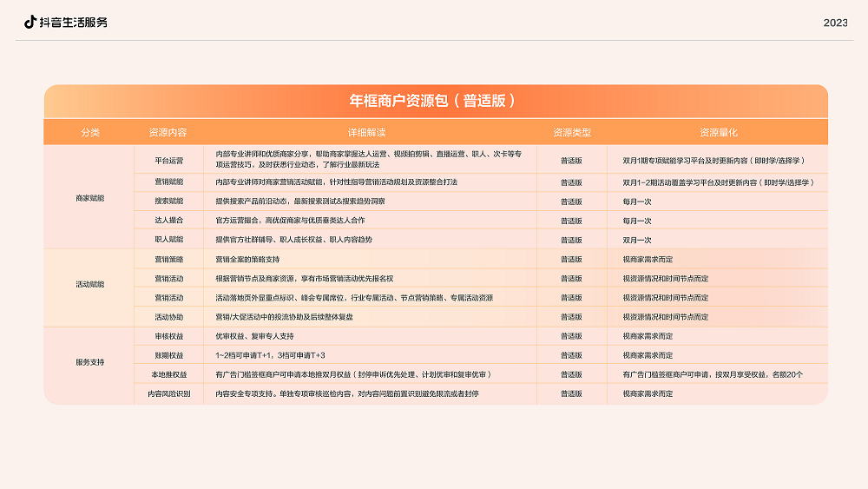Click the '本地推权益' resource cell
This screenshot has width=868, height=489.
(169, 374)
